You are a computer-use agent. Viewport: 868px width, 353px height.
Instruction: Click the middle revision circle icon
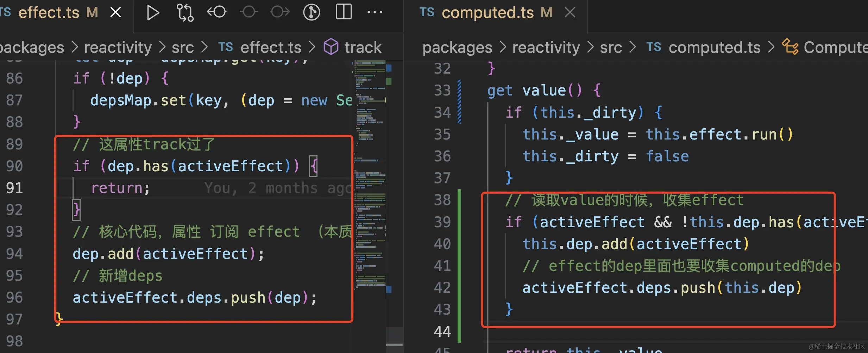tap(249, 12)
